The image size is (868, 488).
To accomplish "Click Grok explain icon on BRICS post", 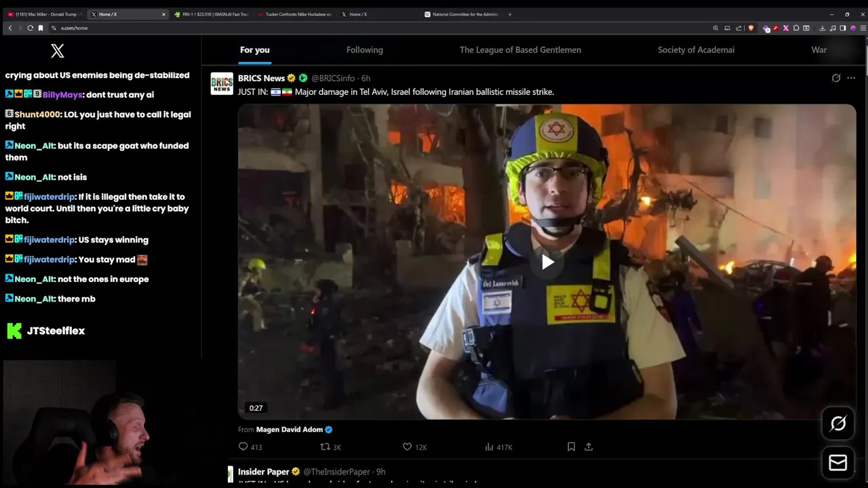I will point(836,78).
